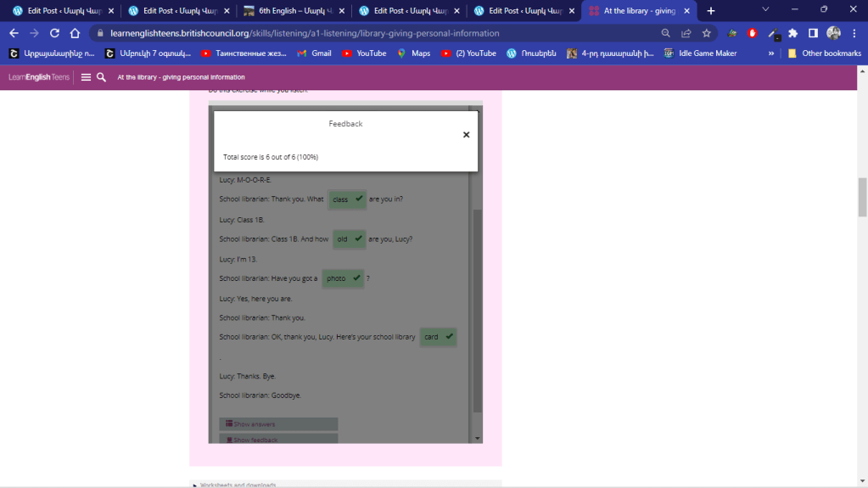Toggle the browser side panel icon
This screenshot has width=868, height=488.
pyautogui.click(x=813, y=33)
